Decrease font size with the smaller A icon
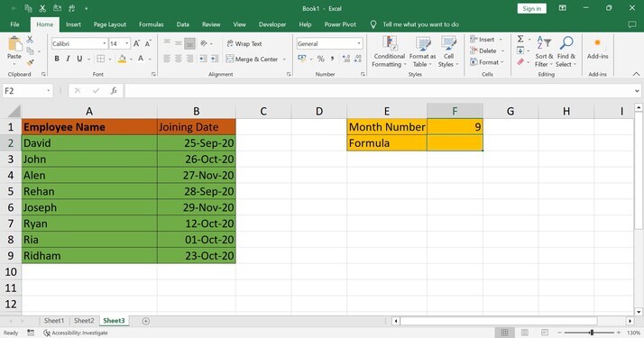 (x=148, y=43)
